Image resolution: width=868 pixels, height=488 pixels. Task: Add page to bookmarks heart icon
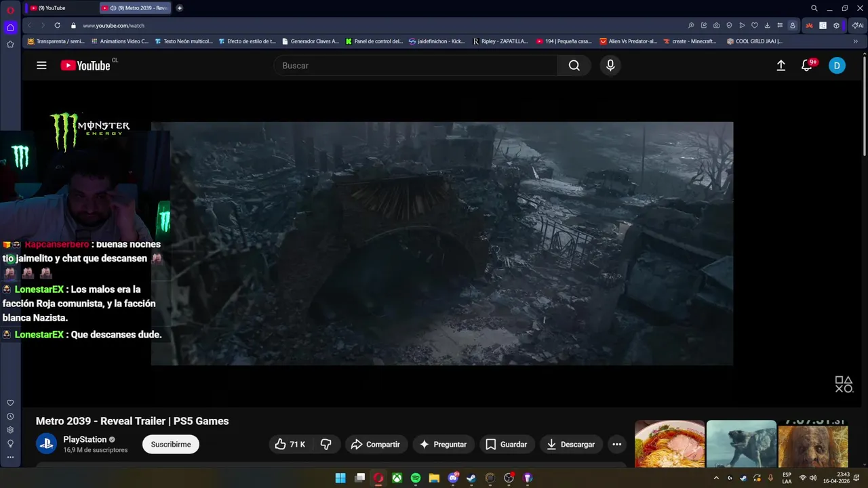pos(754,26)
